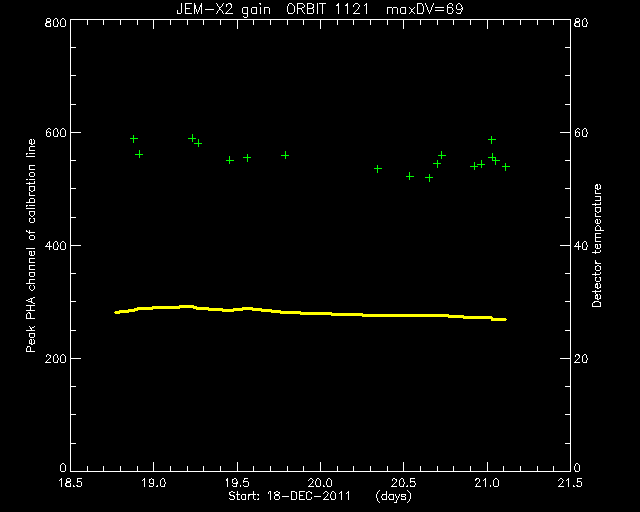Click the 21.5 tick label on x-axis

pos(570,483)
